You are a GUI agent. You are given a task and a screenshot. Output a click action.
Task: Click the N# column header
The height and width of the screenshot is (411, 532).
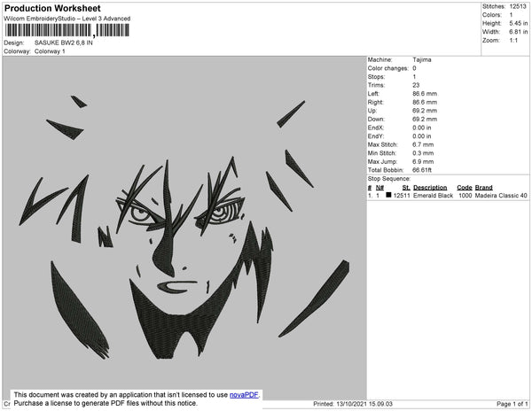point(379,188)
